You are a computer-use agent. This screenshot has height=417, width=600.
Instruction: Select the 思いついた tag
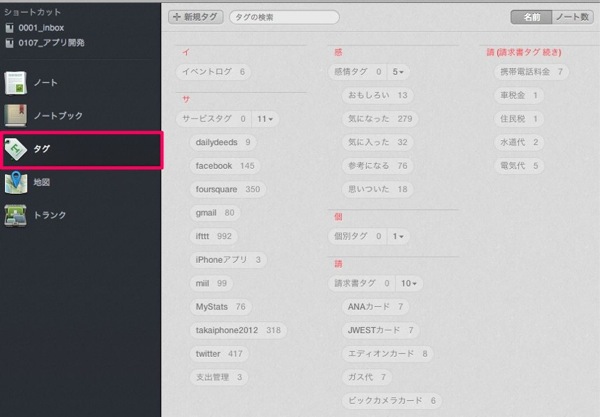(378, 189)
